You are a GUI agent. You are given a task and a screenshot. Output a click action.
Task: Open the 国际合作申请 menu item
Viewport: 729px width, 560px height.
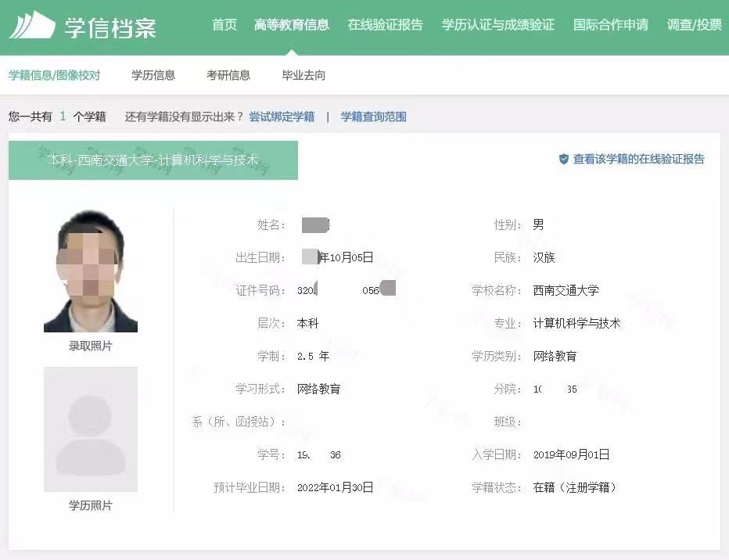[x=612, y=25]
